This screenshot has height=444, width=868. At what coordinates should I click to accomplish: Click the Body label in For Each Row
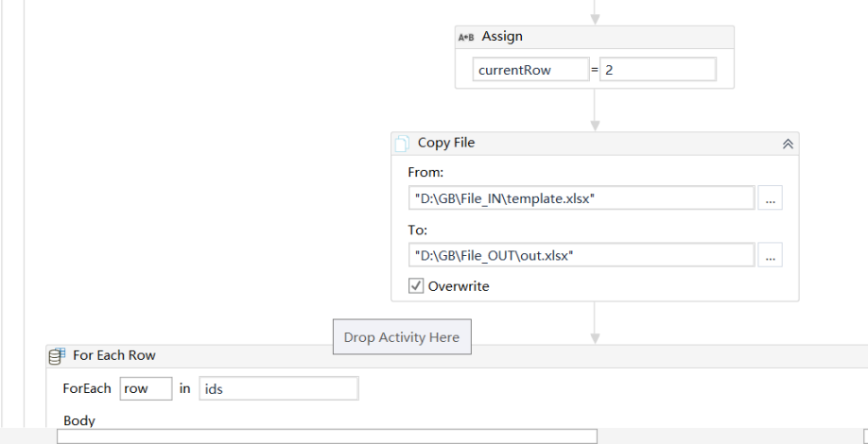pos(79,420)
